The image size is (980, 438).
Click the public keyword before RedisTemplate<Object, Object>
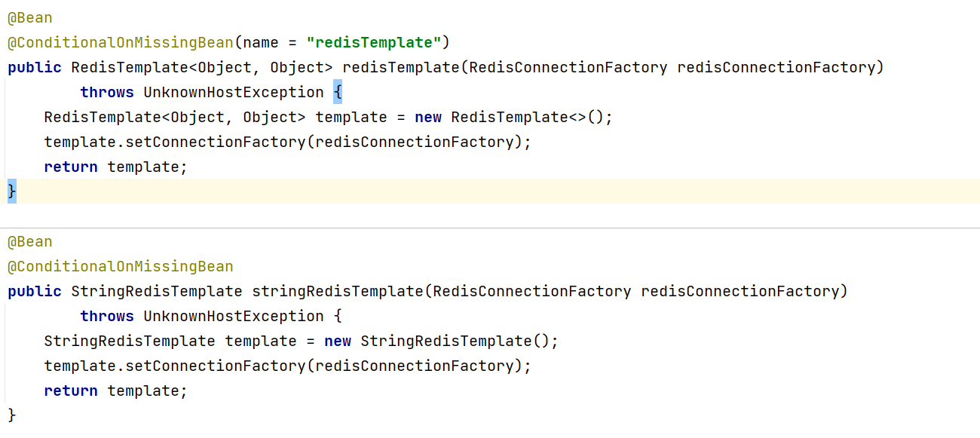[x=35, y=68]
